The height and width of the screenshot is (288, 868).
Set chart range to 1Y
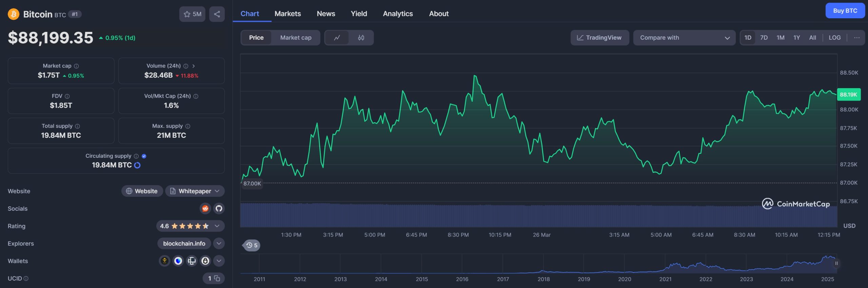[x=797, y=38]
